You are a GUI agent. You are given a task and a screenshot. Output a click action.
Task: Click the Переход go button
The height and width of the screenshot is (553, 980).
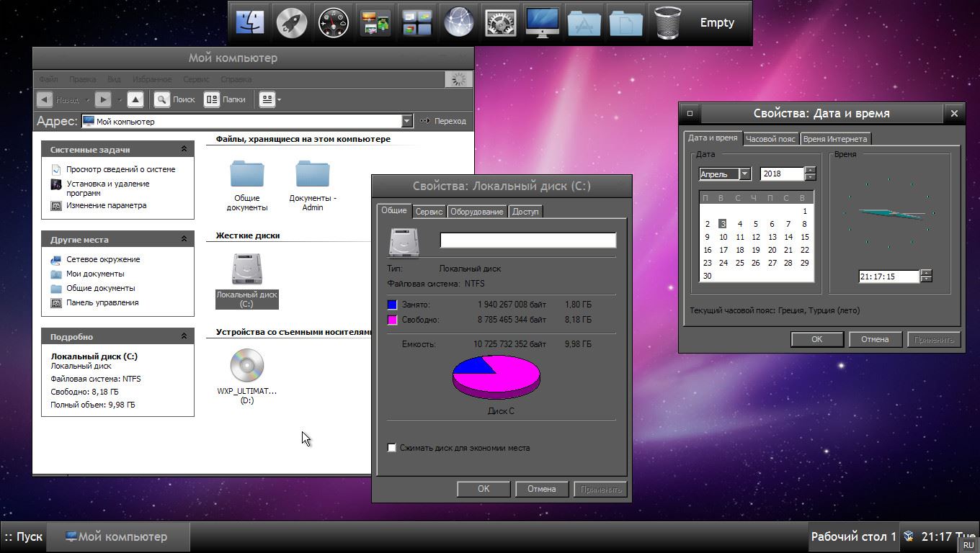coord(443,121)
